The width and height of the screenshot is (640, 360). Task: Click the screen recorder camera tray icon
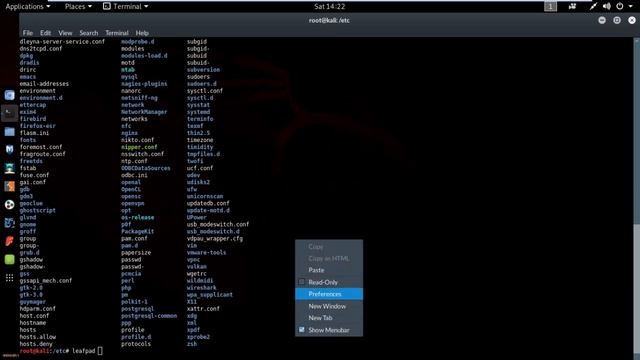click(572, 6)
